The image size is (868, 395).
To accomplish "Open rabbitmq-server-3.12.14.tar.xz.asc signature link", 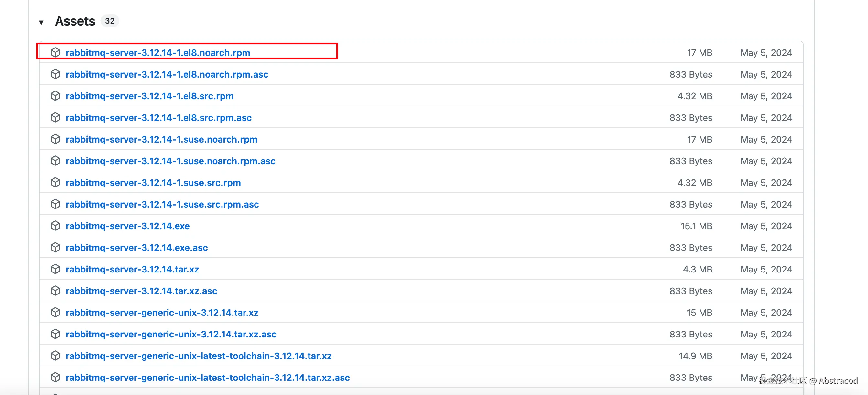I will (x=142, y=291).
